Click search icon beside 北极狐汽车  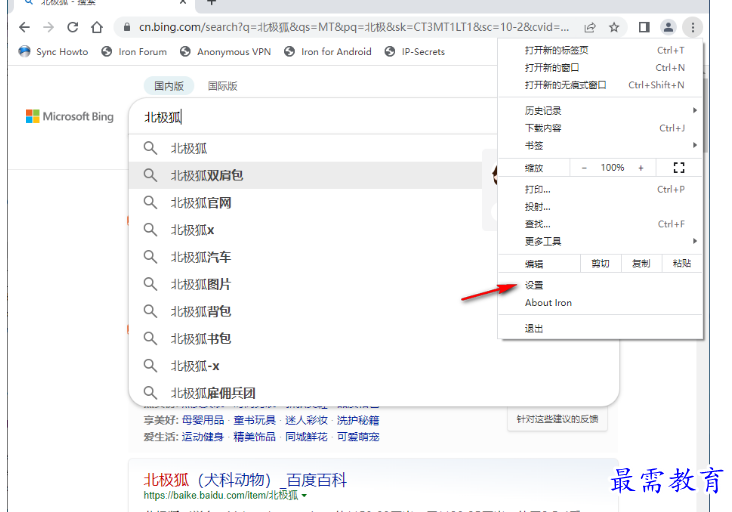tap(150, 257)
